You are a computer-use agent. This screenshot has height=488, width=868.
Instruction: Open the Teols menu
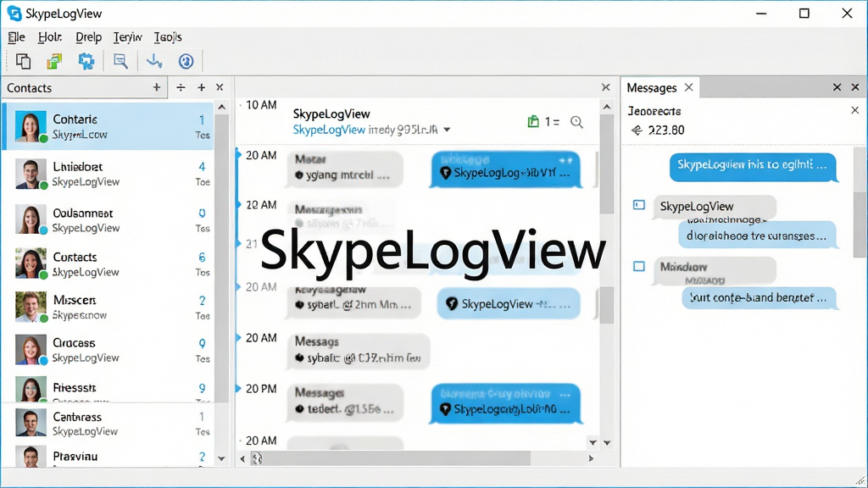[168, 37]
